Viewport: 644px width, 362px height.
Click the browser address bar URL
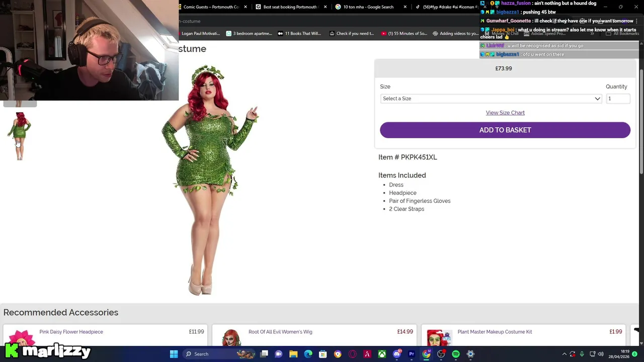pos(190,21)
